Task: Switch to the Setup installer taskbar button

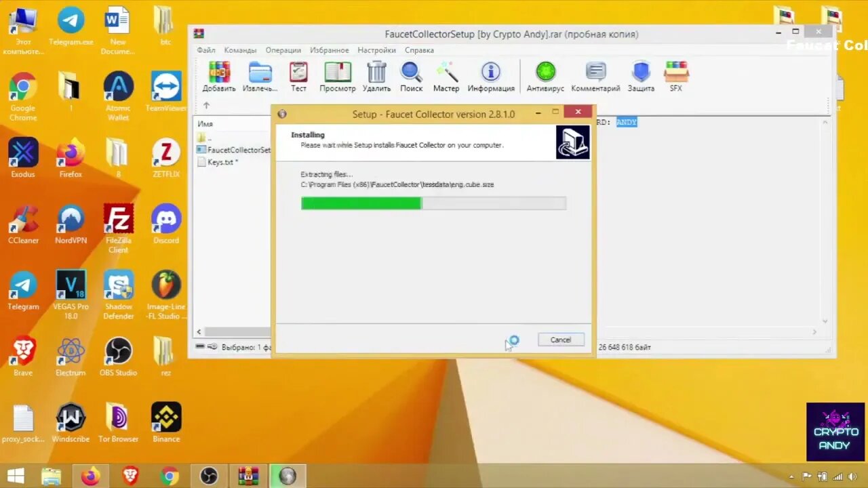Action: click(288, 476)
